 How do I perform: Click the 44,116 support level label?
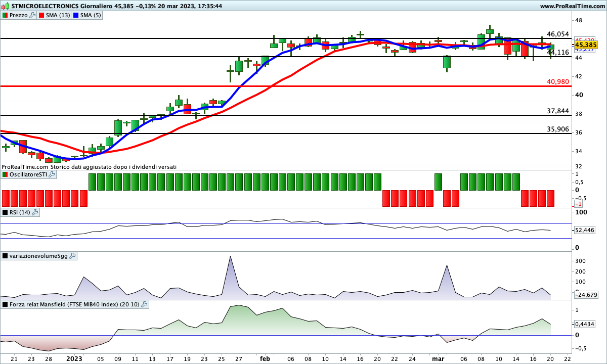(x=558, y=52)
